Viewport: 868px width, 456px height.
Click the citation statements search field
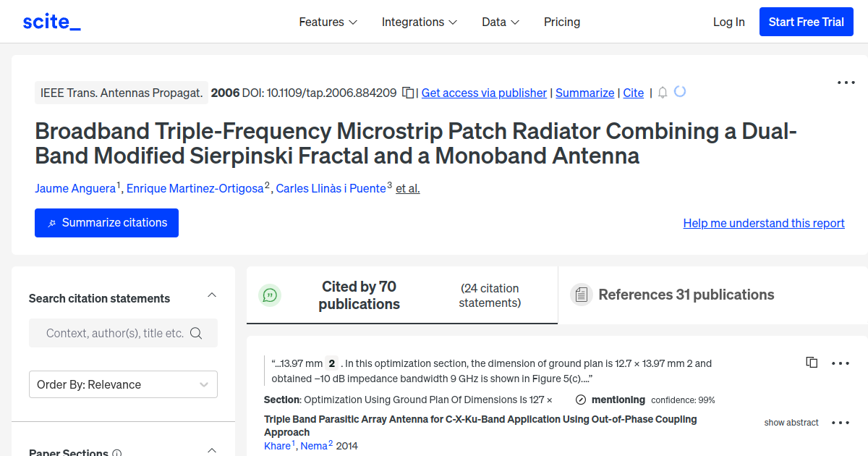[x=114, y=333]
